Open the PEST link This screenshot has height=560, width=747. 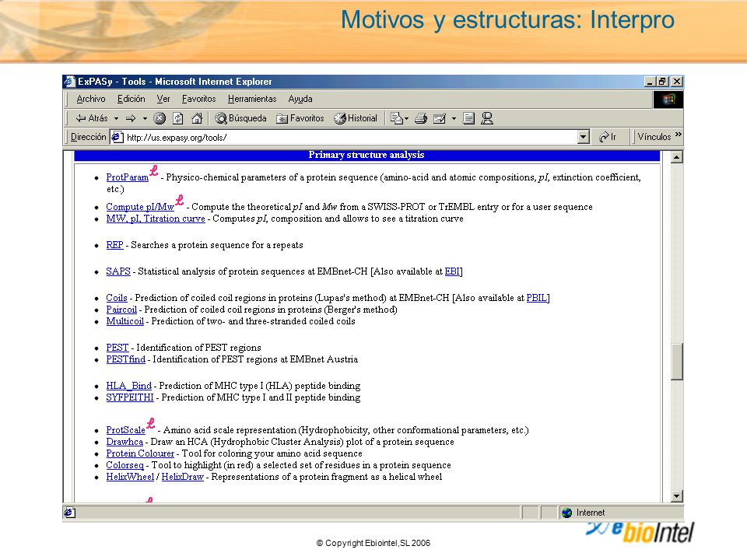click(117, 348)
